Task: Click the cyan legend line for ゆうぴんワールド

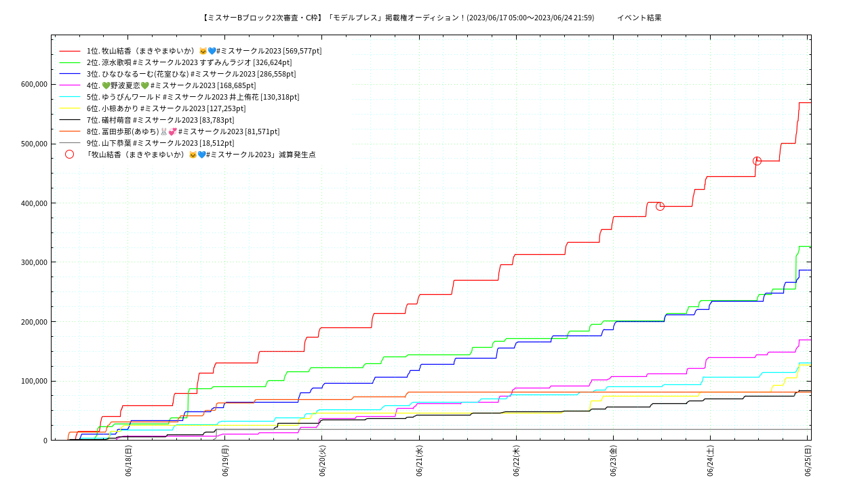Action: tap(70, 97)
